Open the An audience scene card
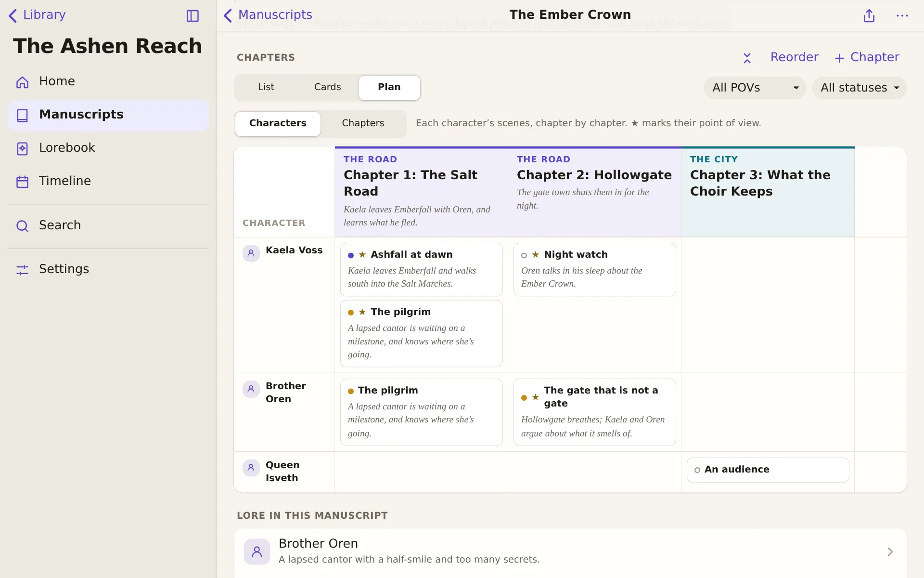The width and height of the screenshot is (924, 578). click(x=768, y=470)
